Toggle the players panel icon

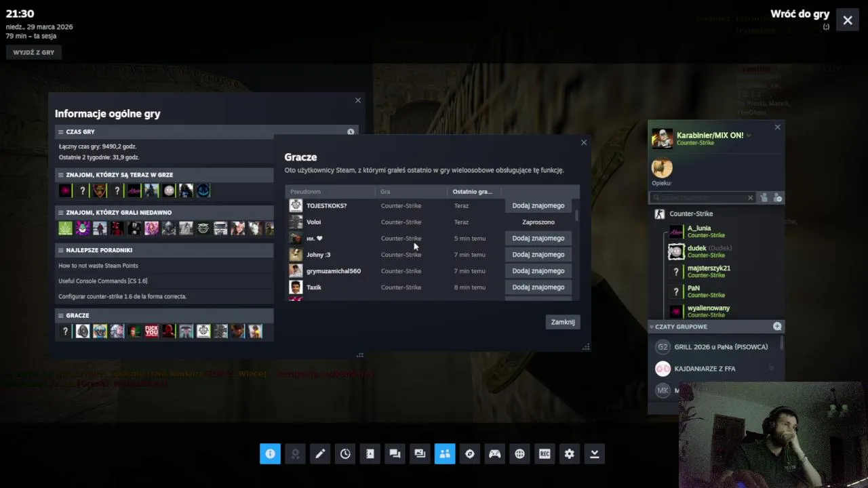(x=445, y=453)
